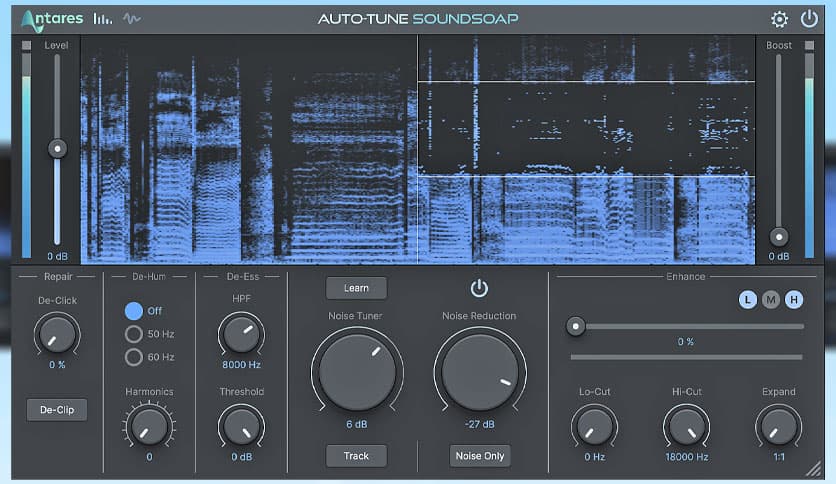836x484 pixels.
Task: Click the Hi-Cut knob
Action: [687, 426]
